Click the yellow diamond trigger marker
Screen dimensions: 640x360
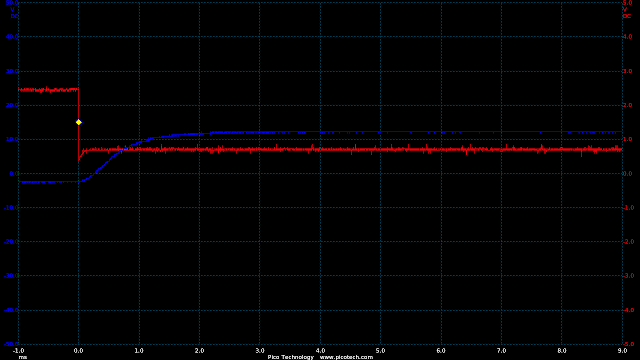tap(79, 122)
